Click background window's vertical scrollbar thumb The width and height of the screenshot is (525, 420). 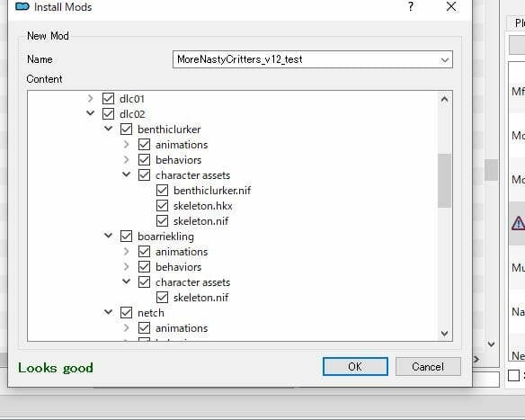[x=491, y=170]
